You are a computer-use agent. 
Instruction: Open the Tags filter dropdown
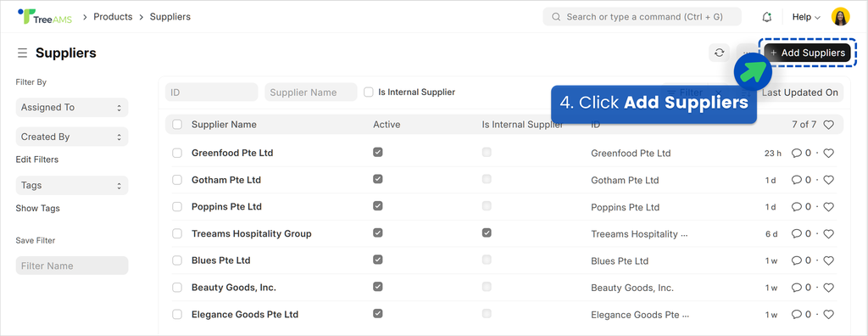pyautogui.click(x=72, y=185)
